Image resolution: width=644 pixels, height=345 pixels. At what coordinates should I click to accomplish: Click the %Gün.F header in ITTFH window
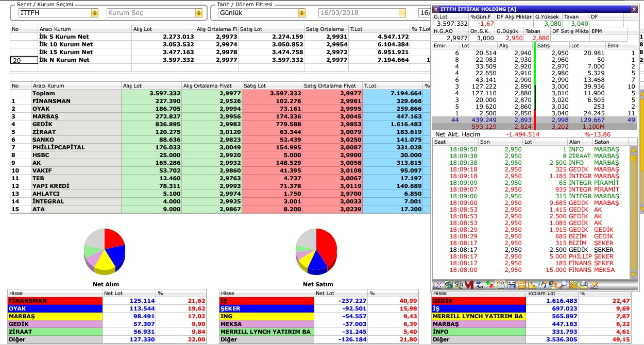click(x=481, y=17)
